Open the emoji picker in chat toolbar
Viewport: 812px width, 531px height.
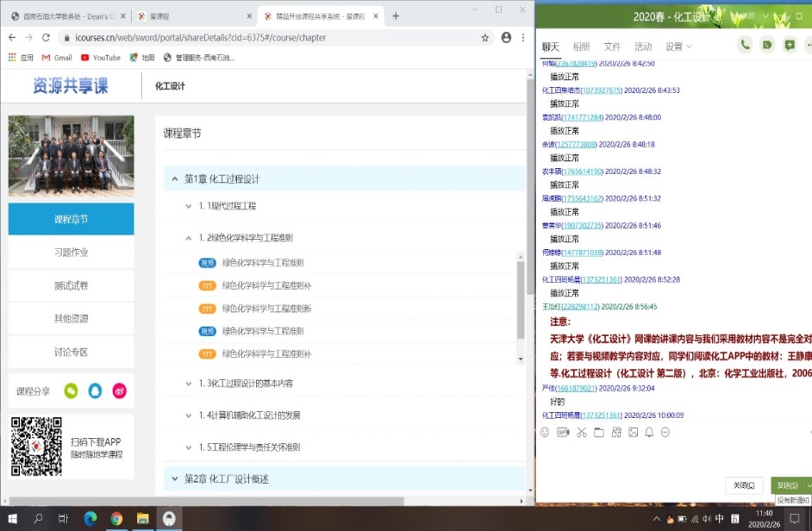pos(545,432)
